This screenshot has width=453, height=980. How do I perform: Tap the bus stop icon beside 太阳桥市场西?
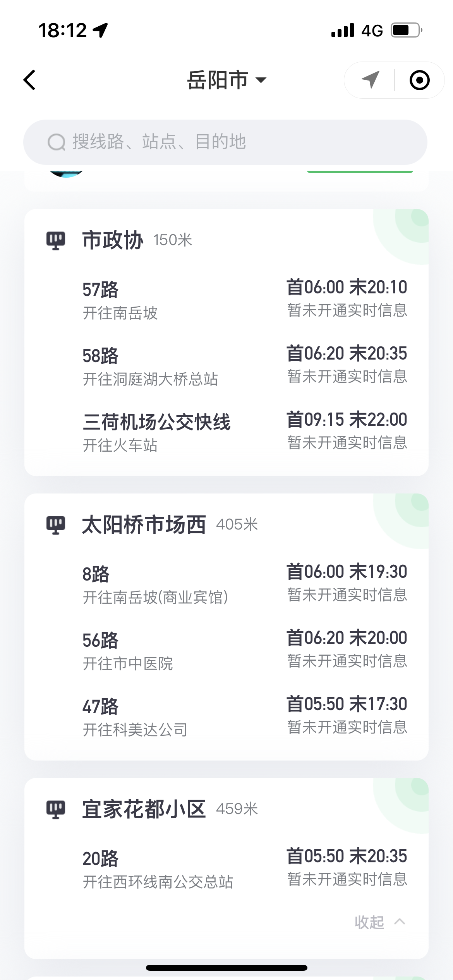click(56, 525)
